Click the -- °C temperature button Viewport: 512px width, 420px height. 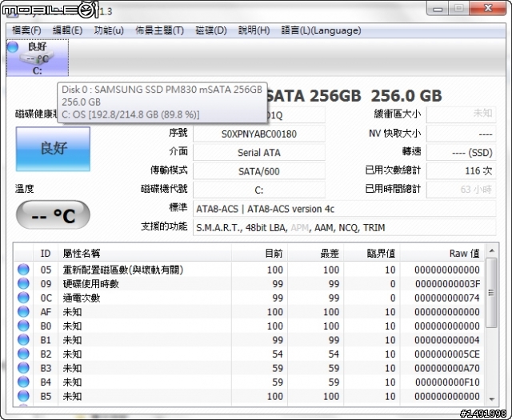[54, 214]
